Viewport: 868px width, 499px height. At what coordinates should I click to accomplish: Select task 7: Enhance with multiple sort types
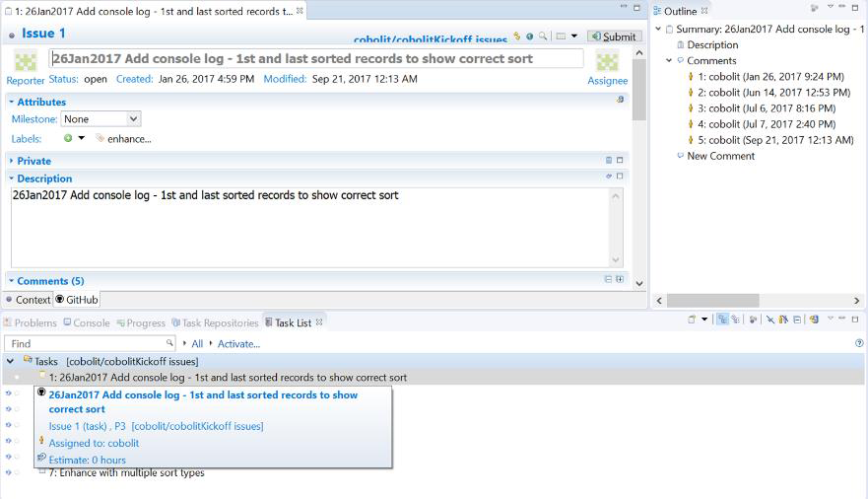(x=126, y=473)
